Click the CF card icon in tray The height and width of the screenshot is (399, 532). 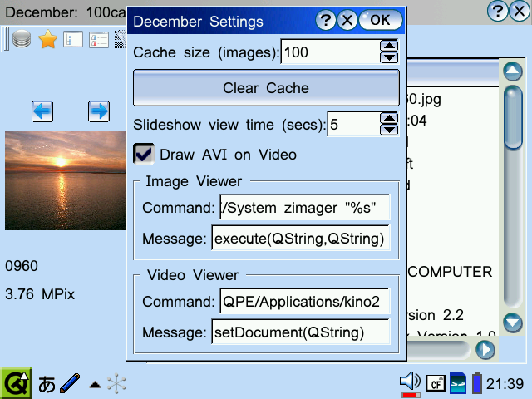click(x=435, y=383)
